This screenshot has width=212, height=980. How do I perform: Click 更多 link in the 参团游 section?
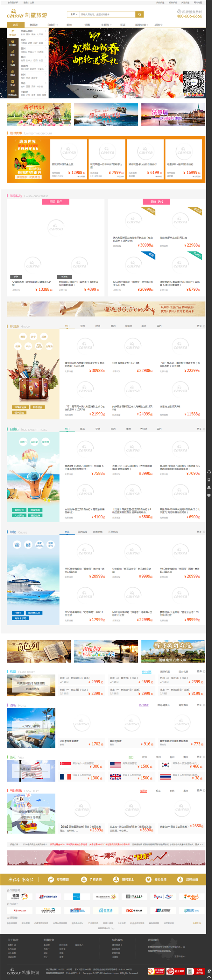pyautogui.click(x=200, y=326)
